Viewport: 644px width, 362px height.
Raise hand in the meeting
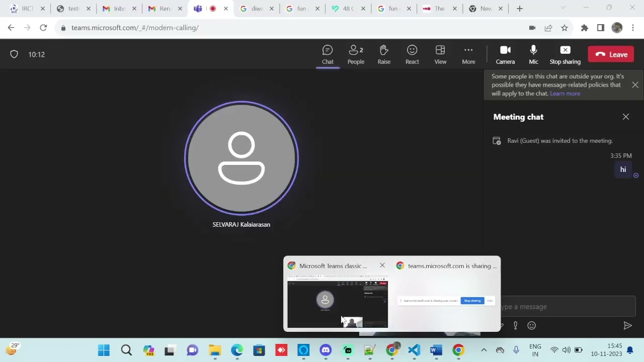pos(384,55)
